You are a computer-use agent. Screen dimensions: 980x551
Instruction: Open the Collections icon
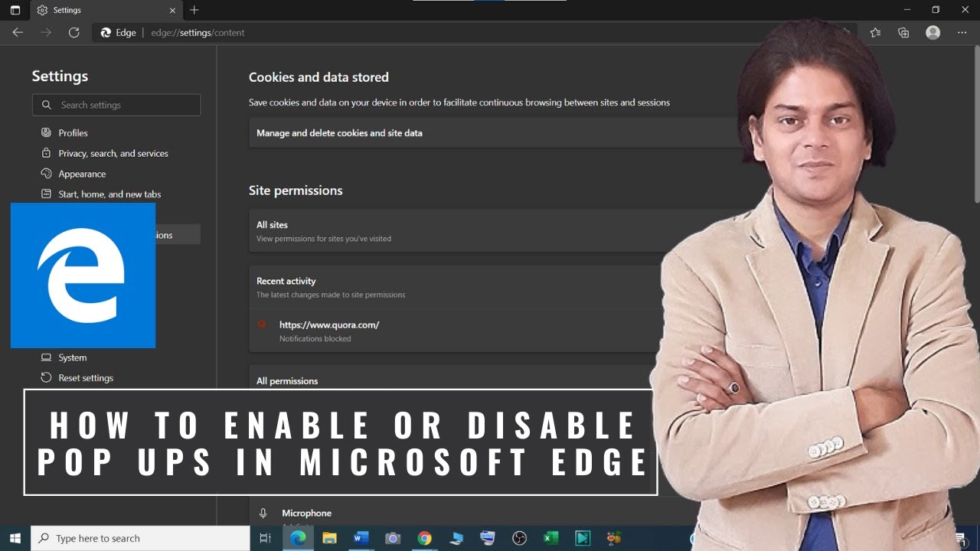pyautogui.click(x=903, y=32)
